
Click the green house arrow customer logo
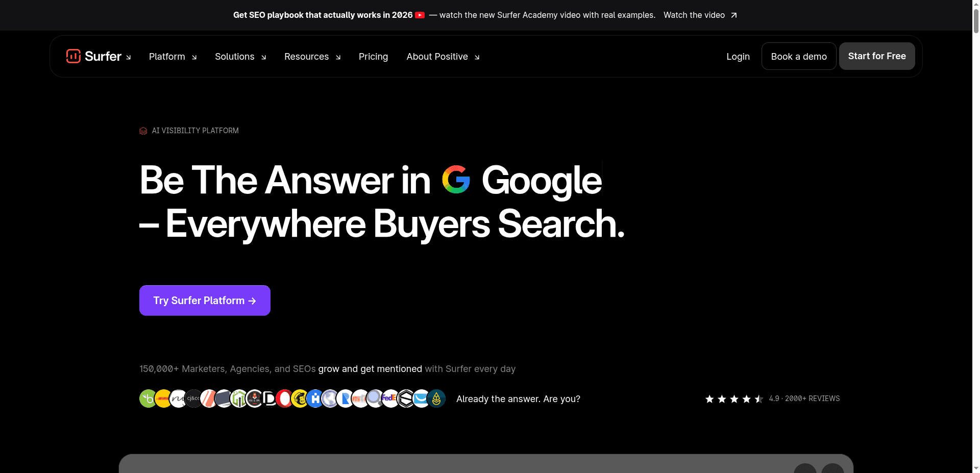coord(239,399)
